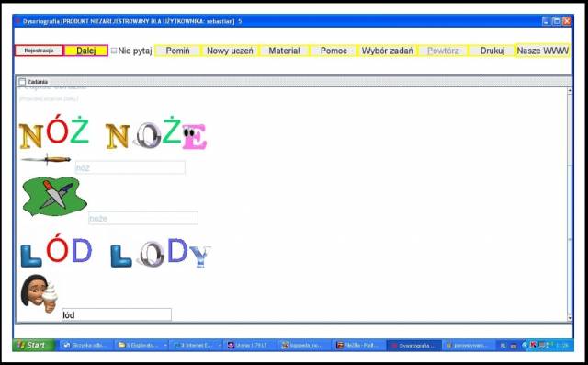This screenshot has height=365, width=588.
Task: Switch to FileZilla in the taskbar
Action: [358, 345]
